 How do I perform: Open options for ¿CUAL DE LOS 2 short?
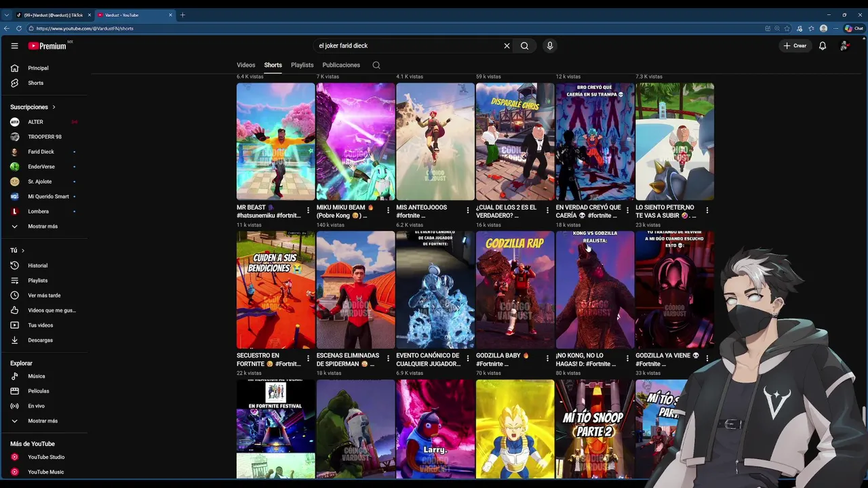click(x=547, y=211)
